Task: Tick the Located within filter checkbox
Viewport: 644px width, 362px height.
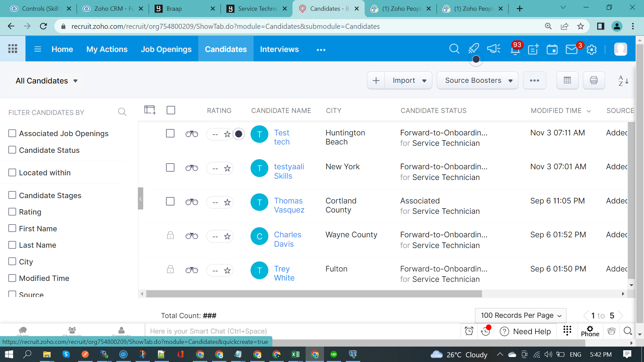Action: (12, 173)
